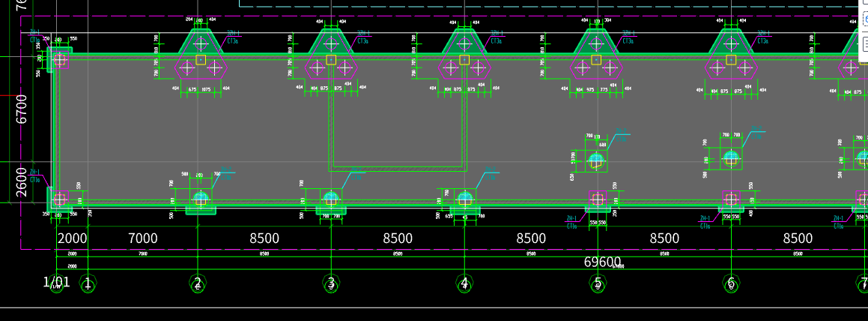Select the cyan interior pile on axis 6
Image resolution: width=868 pixels, height=321 pixels.
[x=731, y=158]
